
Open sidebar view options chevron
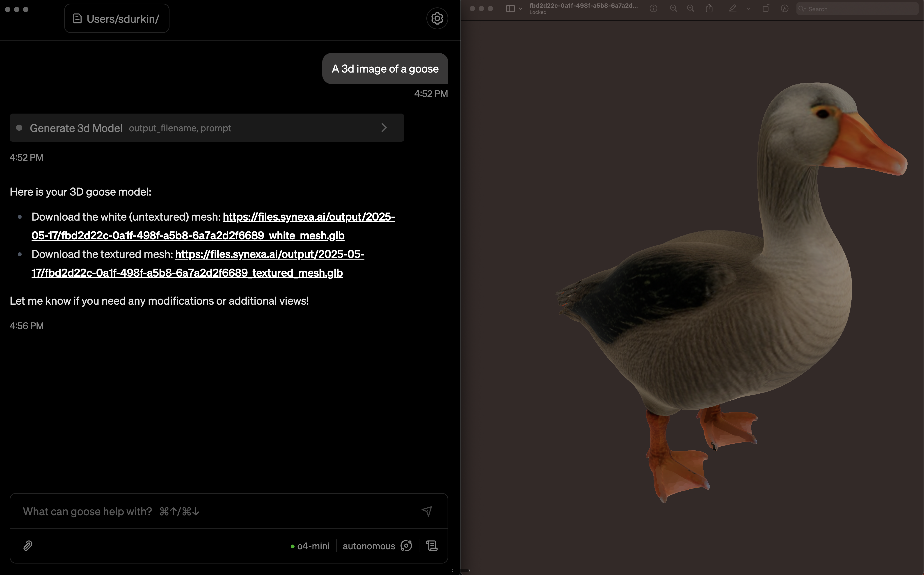point(520,9)
